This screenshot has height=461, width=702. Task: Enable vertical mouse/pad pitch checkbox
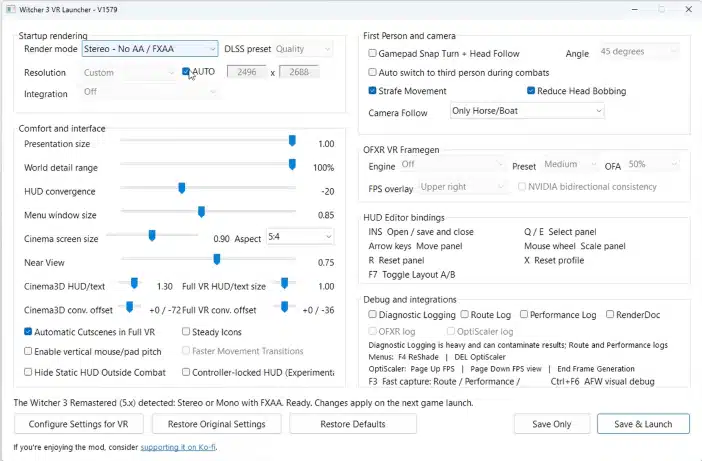point(28,351)
